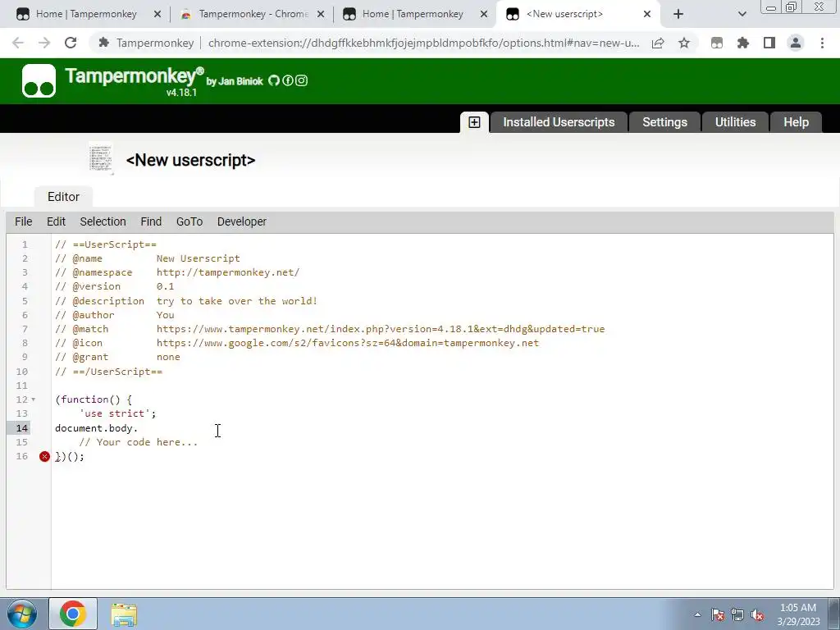The image size is (840, 630).
Task: Reload the page with the browser refresh icon
Action: [71, 43]
